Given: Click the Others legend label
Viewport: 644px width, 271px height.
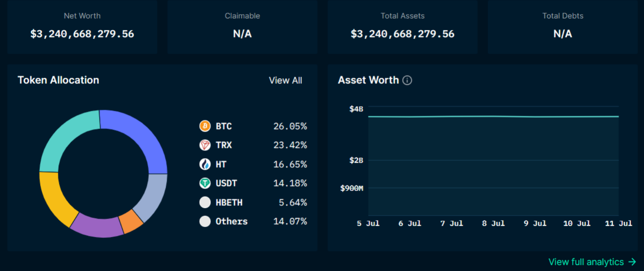Looking at the screenshot, I should (x=231, y=221).
